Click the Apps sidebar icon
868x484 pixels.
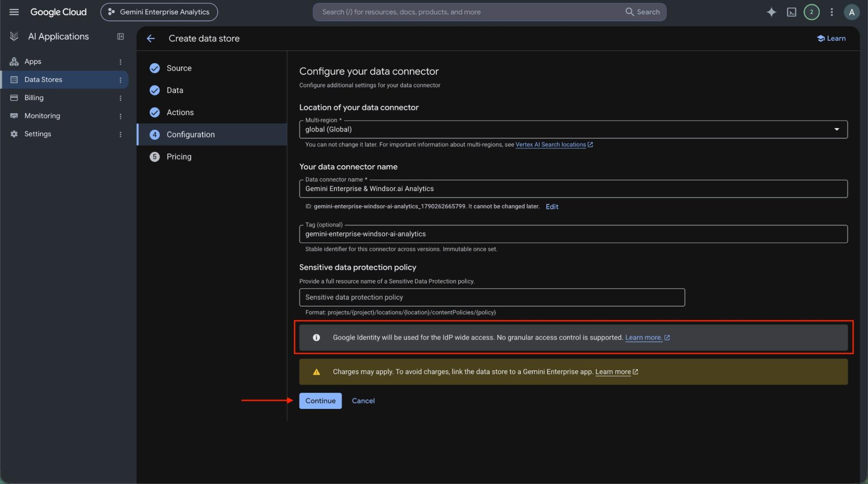coord(14,61)
